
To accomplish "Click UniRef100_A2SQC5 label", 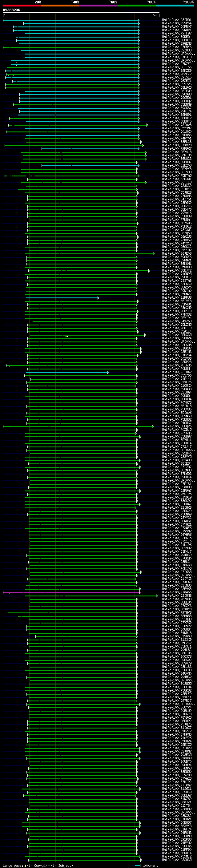I will [176, 860].
